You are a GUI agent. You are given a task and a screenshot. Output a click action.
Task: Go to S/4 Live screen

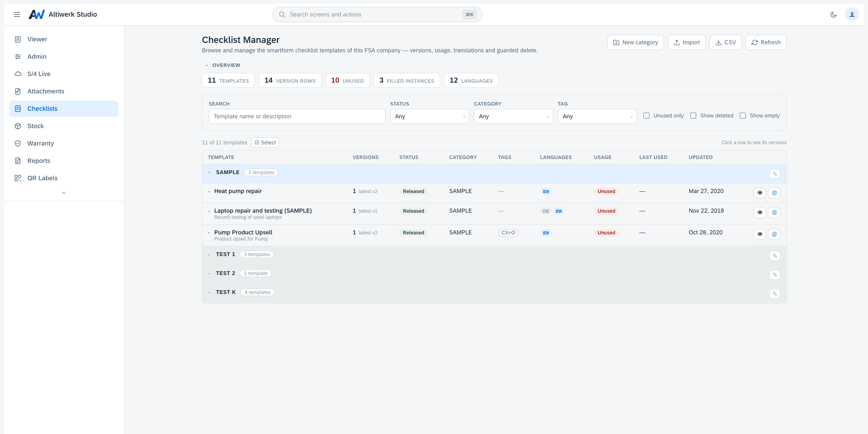64,74
